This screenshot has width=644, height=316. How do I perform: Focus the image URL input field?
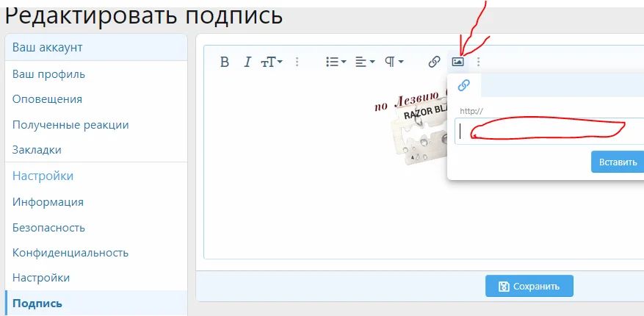(x=549, y=131)
